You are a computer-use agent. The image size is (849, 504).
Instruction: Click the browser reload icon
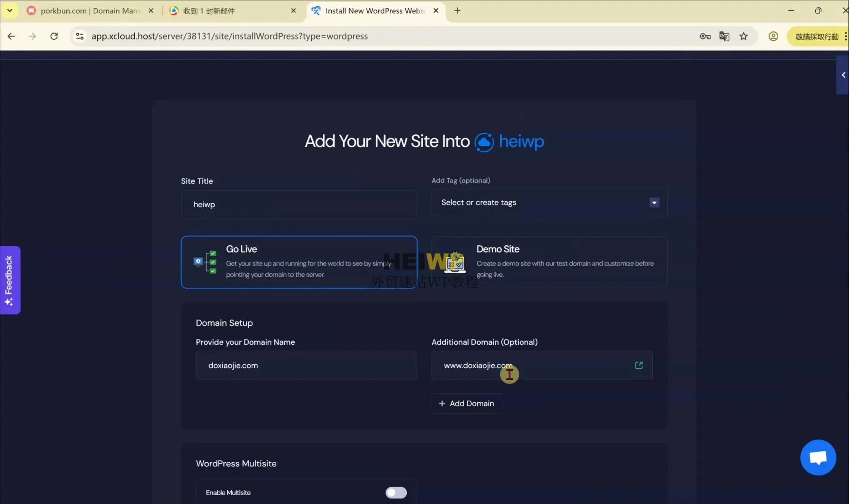tap(54, 36)
